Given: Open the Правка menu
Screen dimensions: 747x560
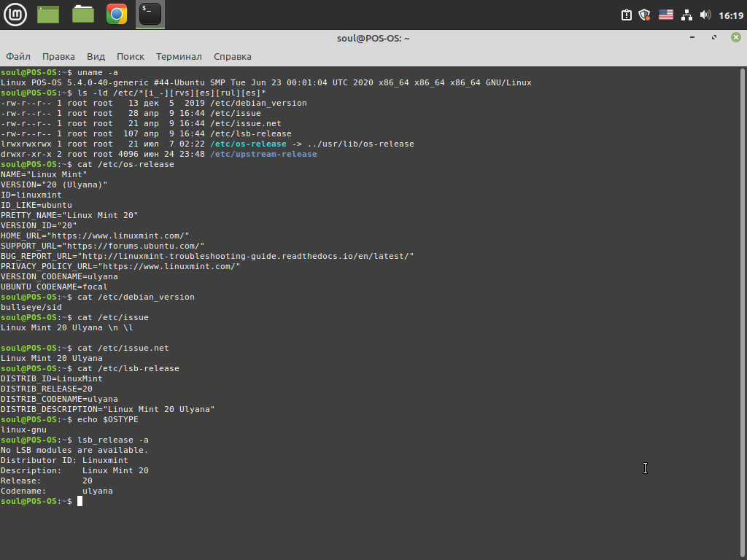Looking at the screenshot, I should [58, 57].
